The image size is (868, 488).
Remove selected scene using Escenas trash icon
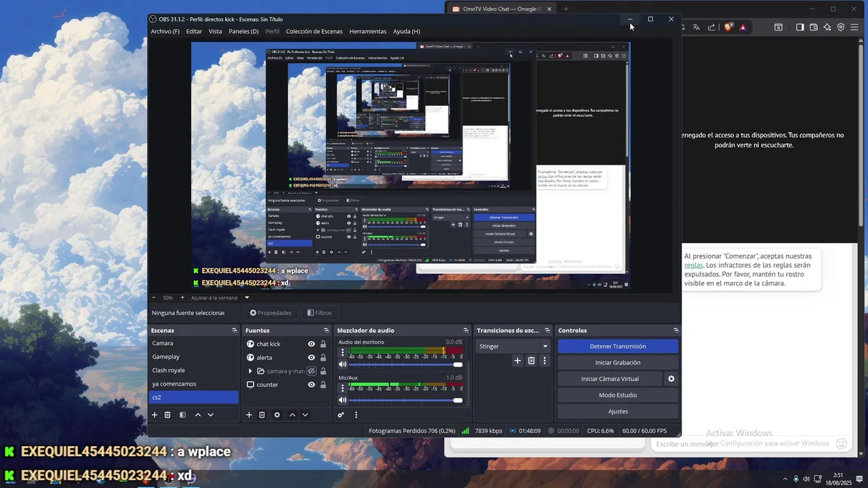[x=167, y=415]
